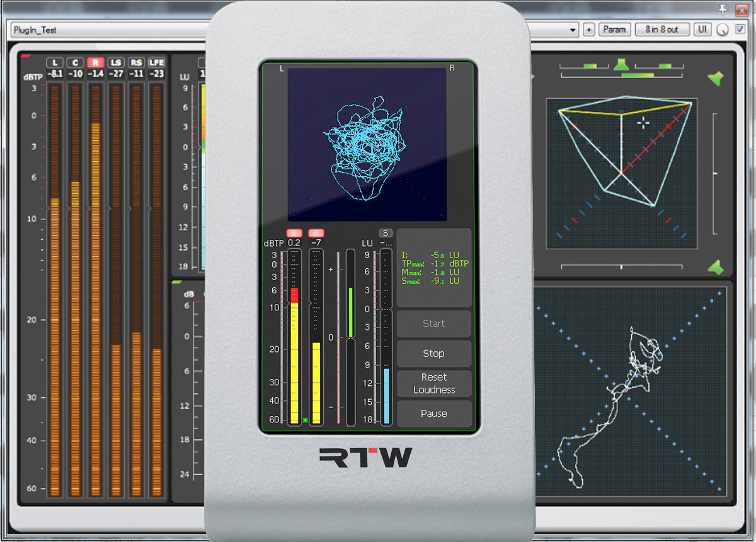Toggle the UI button in the toolbar
The height and width of the screenshot is (542, 756).
702,29
